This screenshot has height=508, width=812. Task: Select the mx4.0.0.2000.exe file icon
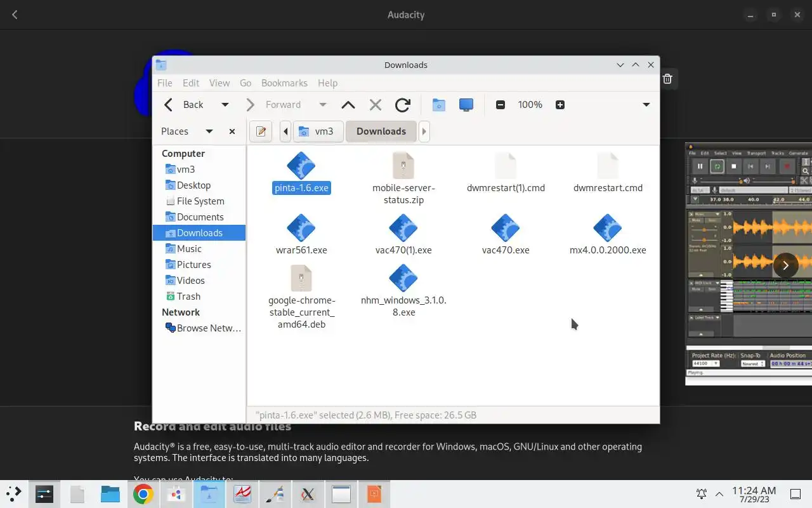tap(608, 228)
